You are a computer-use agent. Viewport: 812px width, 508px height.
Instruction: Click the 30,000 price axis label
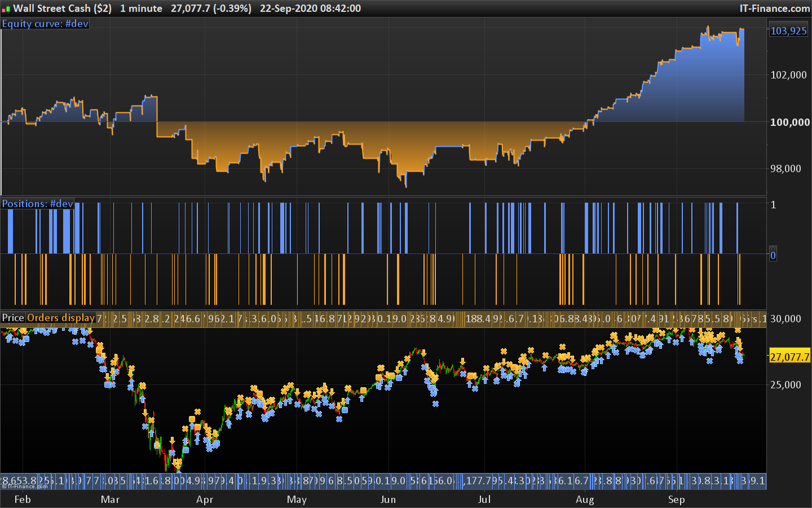(785, 319)
